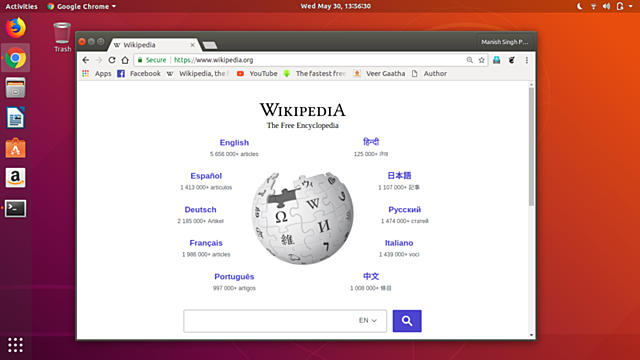Open the Author bookmark
The height and width of the screenshot is (360, 640).
coord(429,73)
